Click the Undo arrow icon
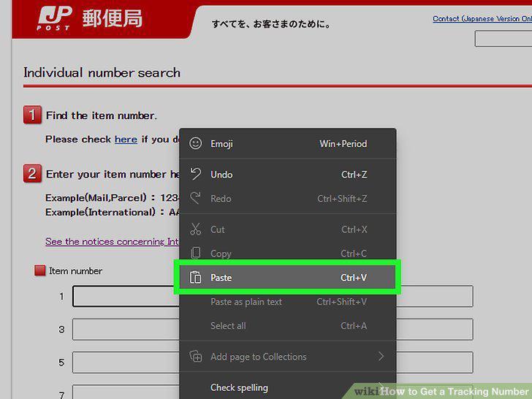Viewport: 532px width, 399px height. tap(195, 174)
